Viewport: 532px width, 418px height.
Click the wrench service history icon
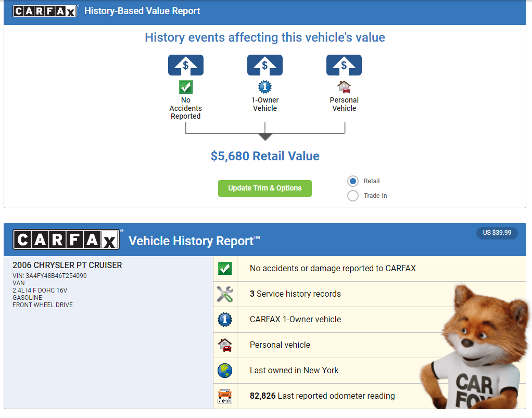click(x=225, y=294)
